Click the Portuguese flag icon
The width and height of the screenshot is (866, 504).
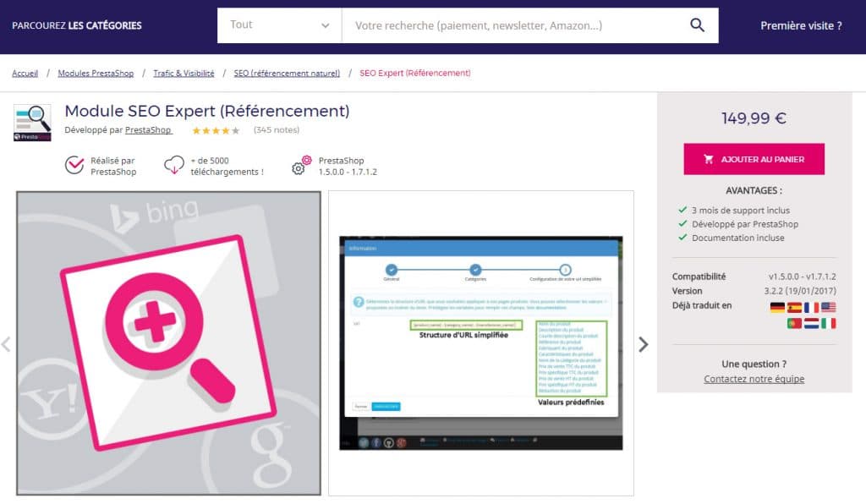click(x=794, y=324)
